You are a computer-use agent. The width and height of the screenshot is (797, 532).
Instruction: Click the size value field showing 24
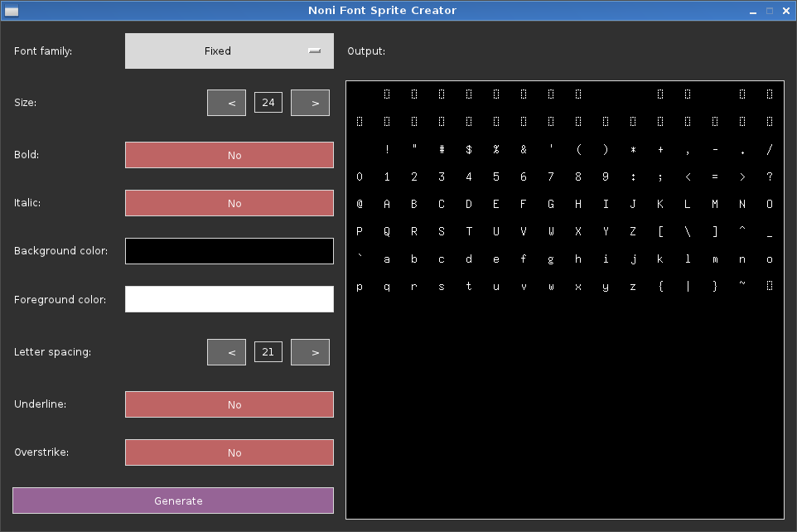(x=268, y=102)
